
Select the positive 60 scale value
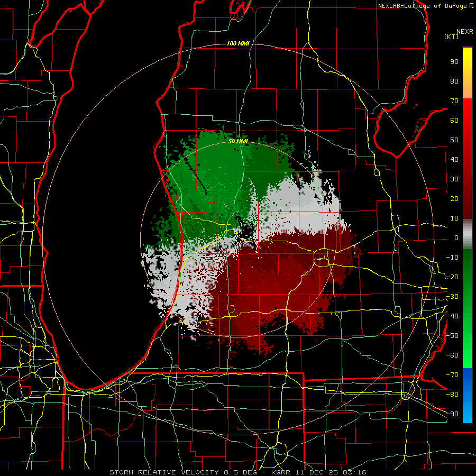[454, 121]
